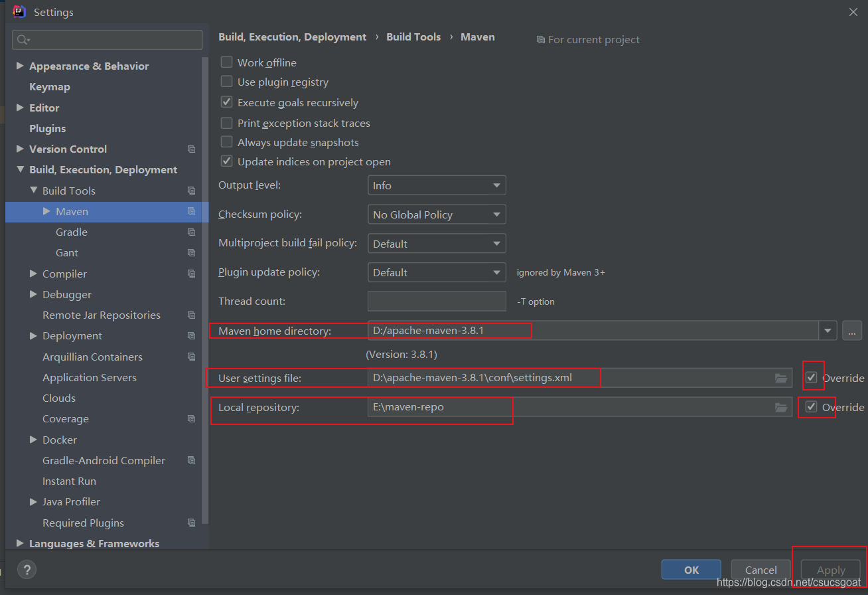868x595 pixels.
Task: Open the Maven home directory dropdown arrow
Action: [828, 330]
